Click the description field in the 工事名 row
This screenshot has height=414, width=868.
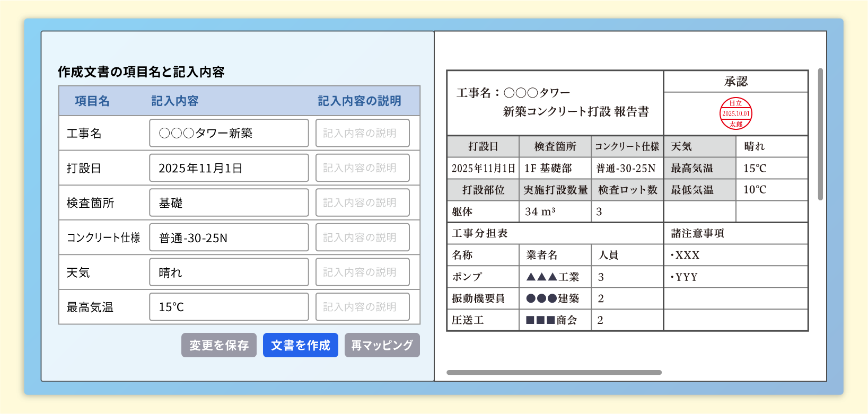click(x=363, y=133)
